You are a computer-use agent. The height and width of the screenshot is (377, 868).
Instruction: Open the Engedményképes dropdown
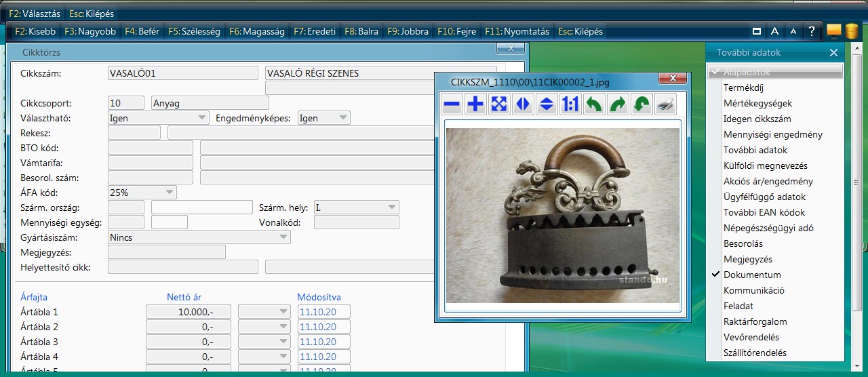344,118
